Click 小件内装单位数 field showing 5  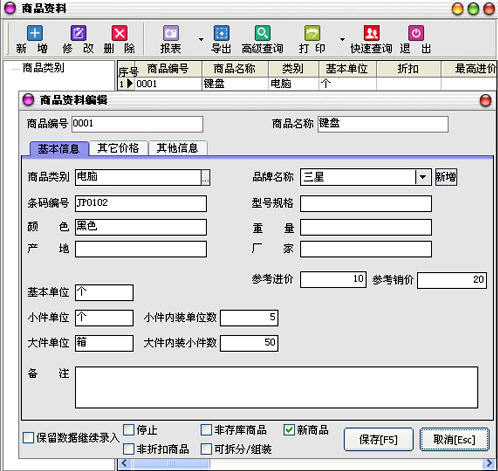click(x=249, y=318)
